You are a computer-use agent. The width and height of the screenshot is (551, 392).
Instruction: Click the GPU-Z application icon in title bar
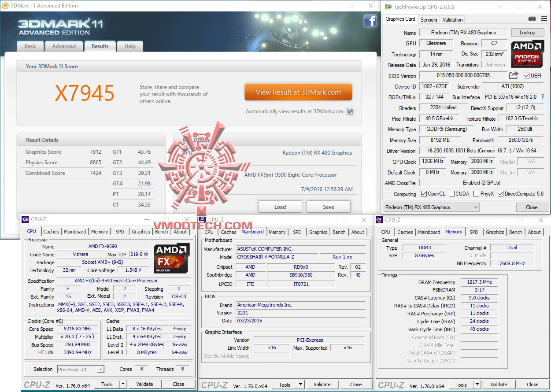click(x=388, y=7)
